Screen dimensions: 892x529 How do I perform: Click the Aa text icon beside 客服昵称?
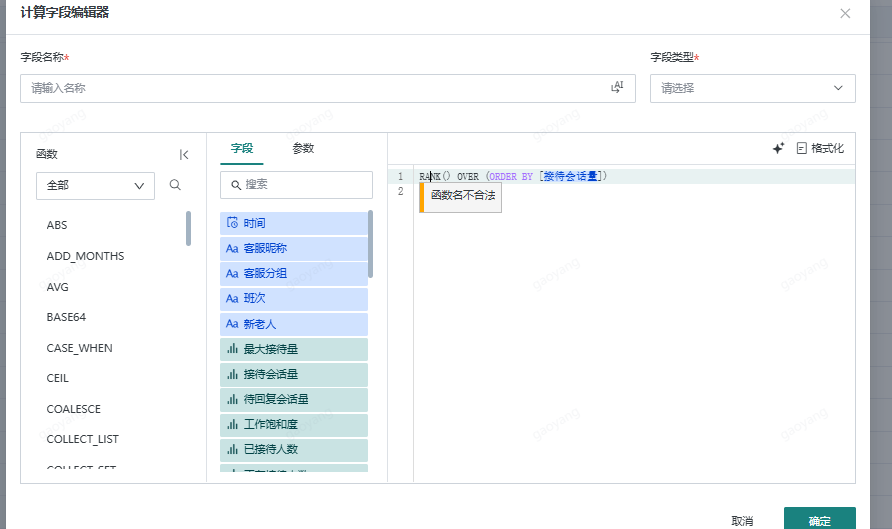[x=232, y=249]
